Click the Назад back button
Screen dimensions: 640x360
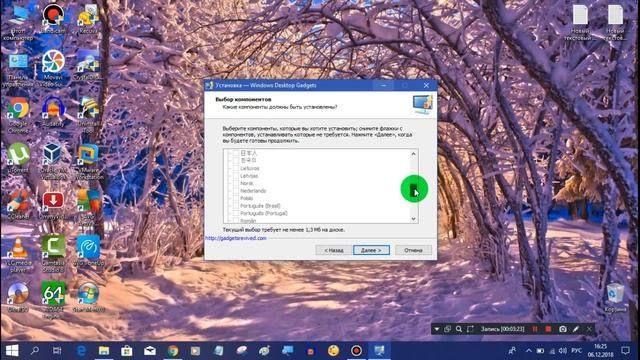tap(333, 250)
